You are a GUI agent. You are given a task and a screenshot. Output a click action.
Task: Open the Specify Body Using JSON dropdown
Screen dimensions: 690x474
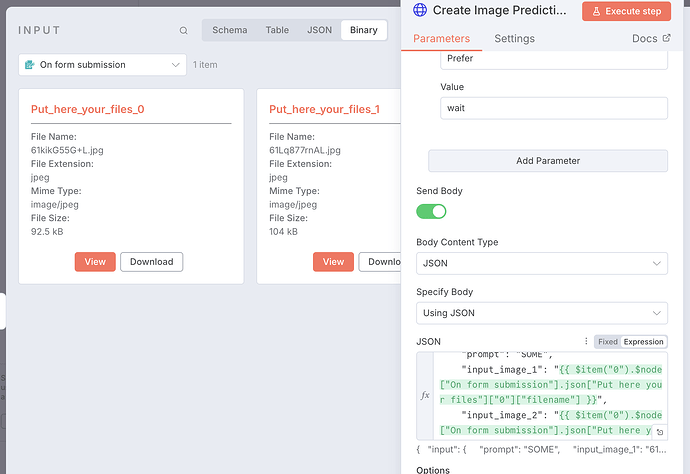[542, 313]
